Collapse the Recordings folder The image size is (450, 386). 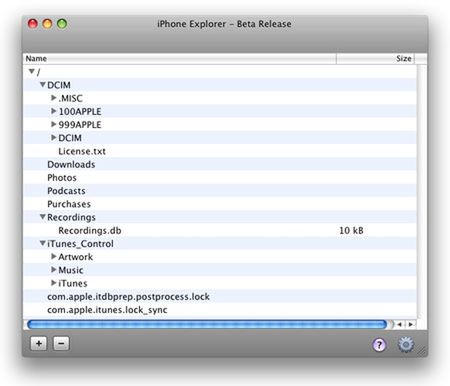[43, 217]
